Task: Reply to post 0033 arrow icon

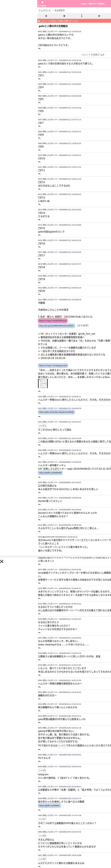Action: click(39, 583)
